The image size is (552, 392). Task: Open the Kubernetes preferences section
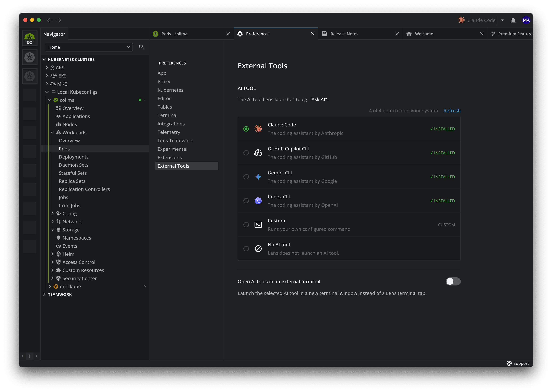pyautogui.click(x=170, y=90)
